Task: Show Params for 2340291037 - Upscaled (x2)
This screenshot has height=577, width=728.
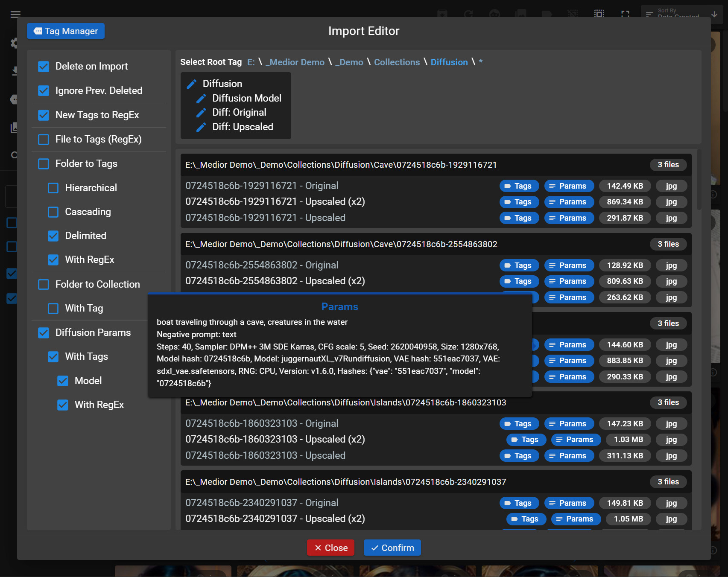Action: [x=576, y=519]
